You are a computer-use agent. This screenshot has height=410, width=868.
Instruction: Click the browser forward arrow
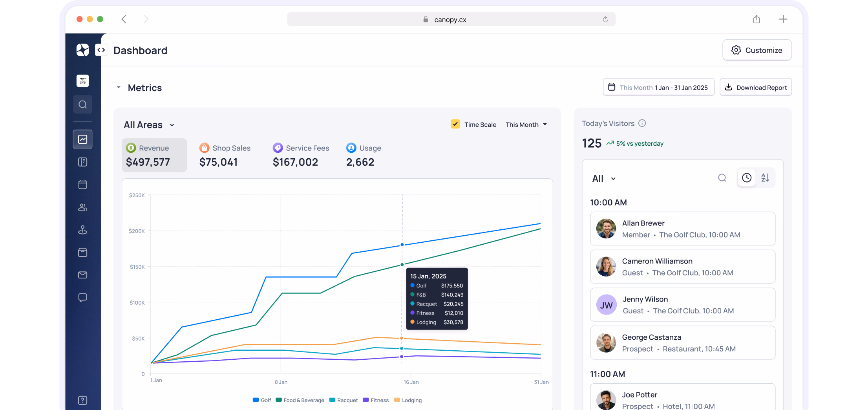click(146, 19)
